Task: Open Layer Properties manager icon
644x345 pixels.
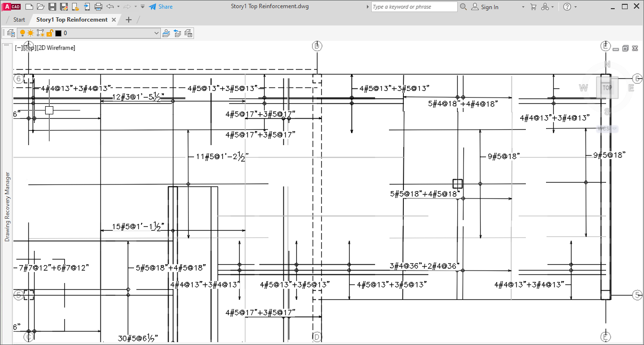Action: (11, 33)
